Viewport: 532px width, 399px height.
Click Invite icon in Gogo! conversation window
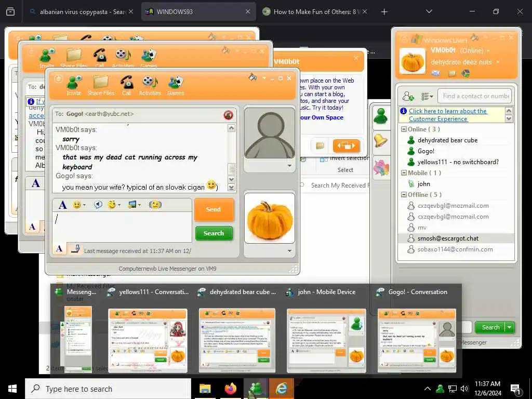74,86
